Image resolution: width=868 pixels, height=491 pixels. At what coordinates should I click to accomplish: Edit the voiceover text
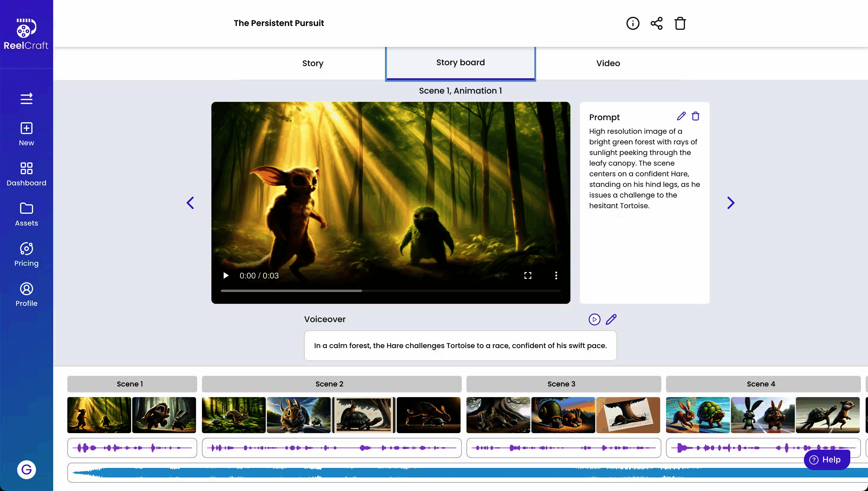pos(611,319)
